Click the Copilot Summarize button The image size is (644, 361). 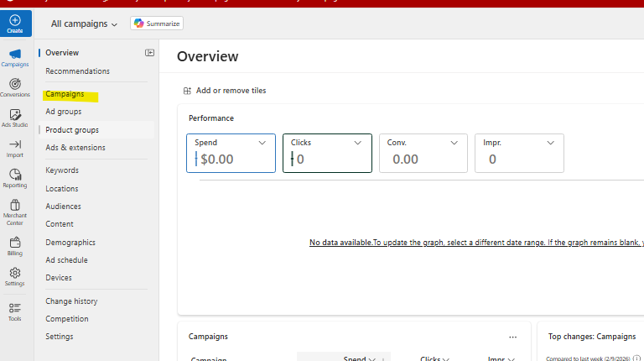click(x=157, y=24)
